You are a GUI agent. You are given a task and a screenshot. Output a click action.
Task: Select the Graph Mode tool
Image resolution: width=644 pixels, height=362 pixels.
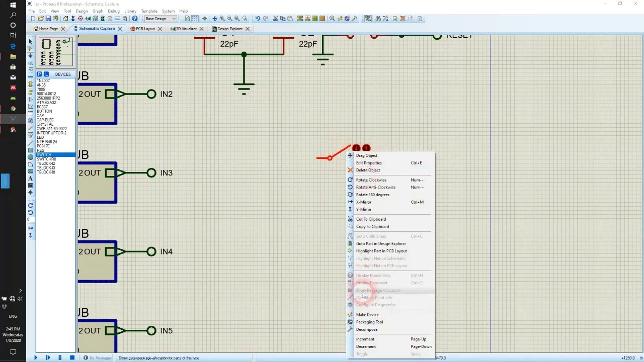(31, 106)
